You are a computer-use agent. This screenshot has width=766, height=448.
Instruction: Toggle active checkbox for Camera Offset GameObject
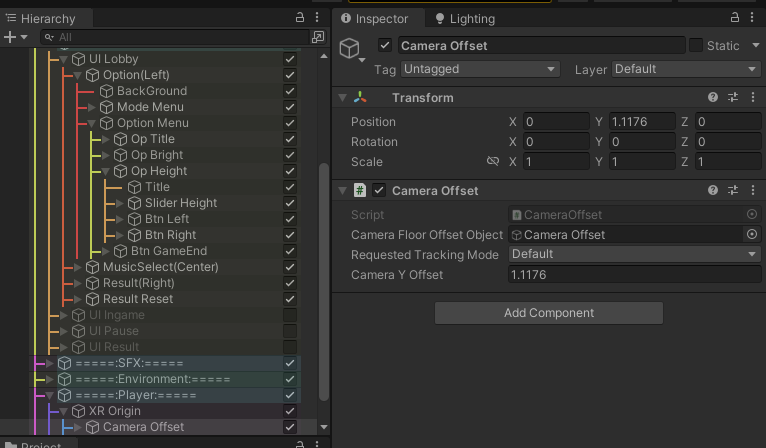click(x=385, y=45)
